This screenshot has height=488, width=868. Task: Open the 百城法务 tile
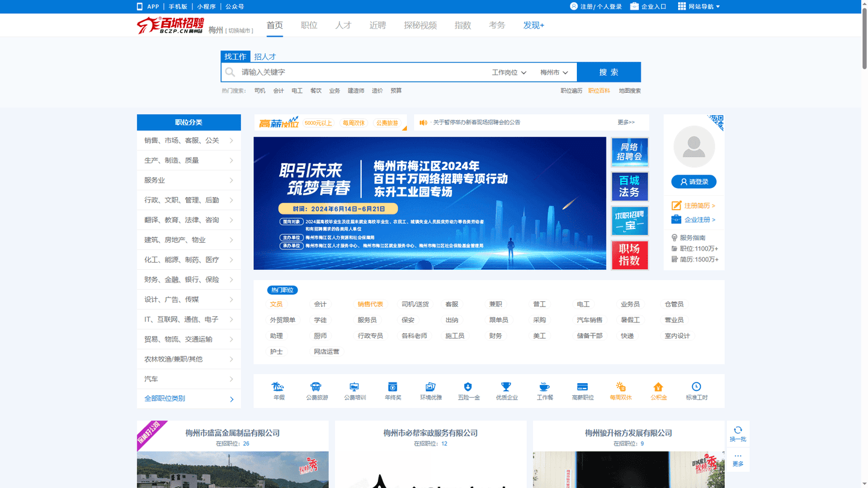pos(629,187)
